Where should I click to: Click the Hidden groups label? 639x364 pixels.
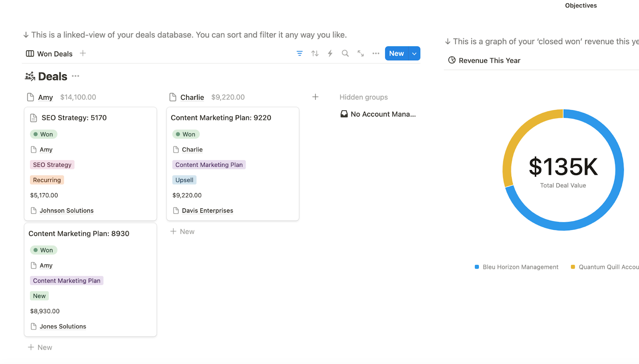[x=363, y=97]
